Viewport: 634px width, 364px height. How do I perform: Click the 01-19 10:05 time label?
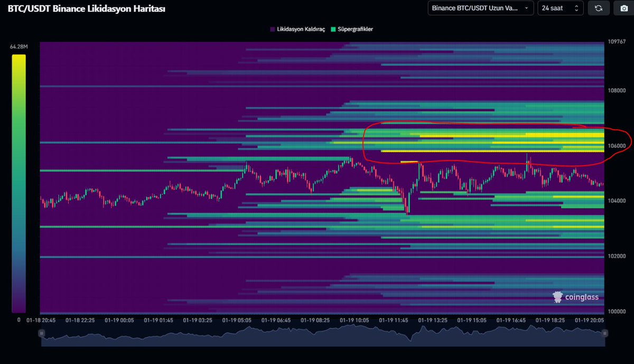[355, 320]
